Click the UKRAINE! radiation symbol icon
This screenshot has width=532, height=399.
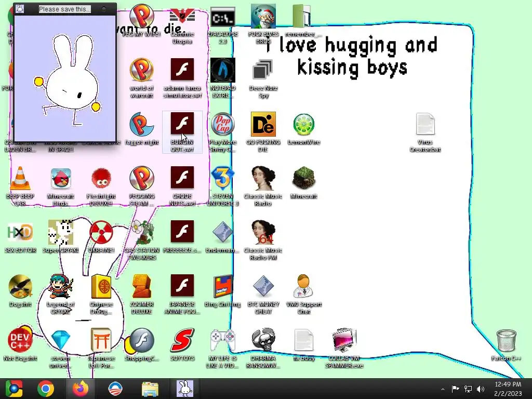click(x=101, y=236)
